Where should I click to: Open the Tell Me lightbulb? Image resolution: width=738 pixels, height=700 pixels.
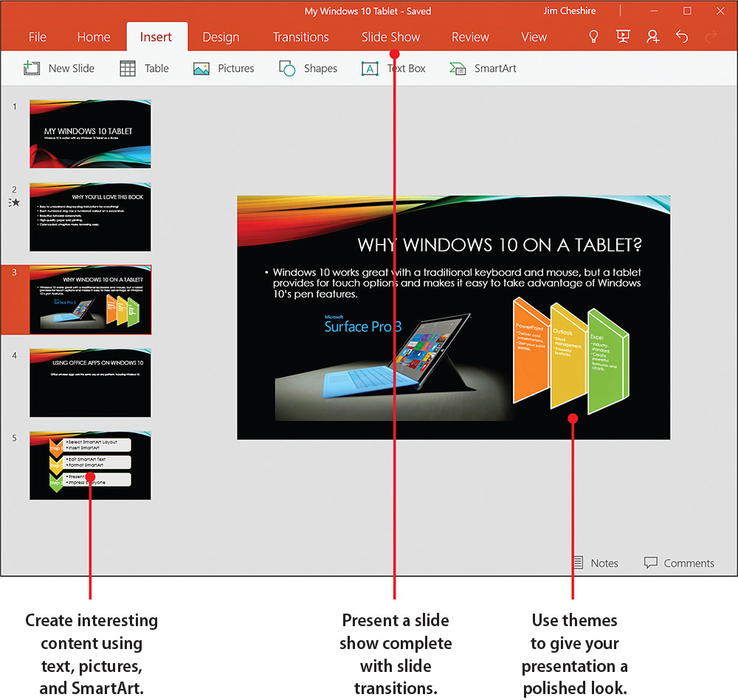click(x=593, y=36)
